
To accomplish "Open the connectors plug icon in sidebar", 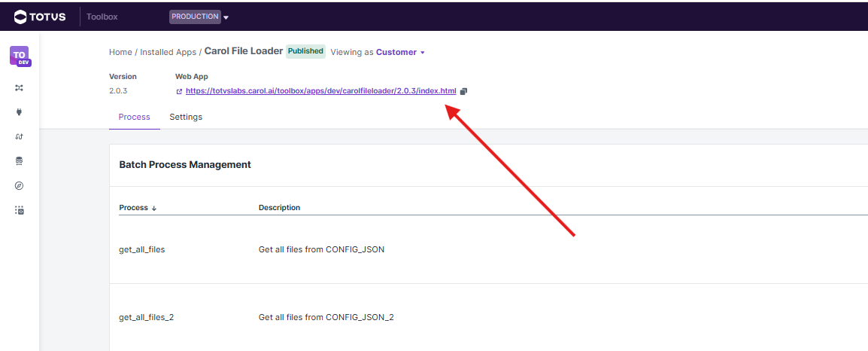I will tap(20, 112).
